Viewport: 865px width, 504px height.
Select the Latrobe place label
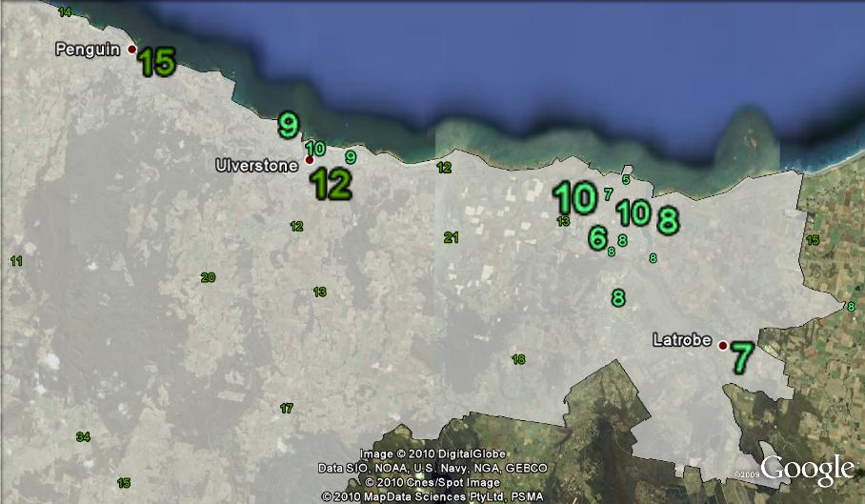682,340
